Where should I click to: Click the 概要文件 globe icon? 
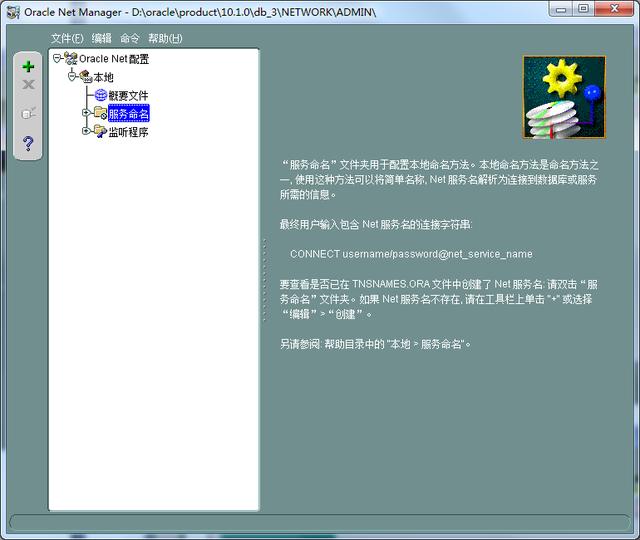101,95
